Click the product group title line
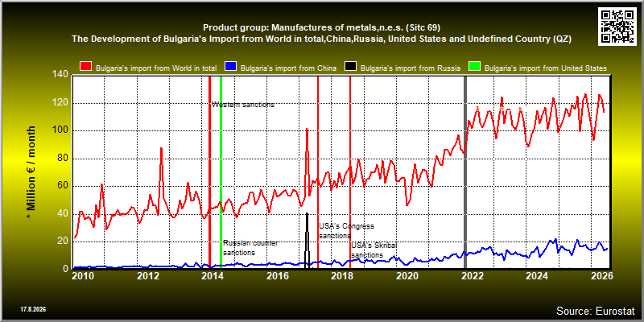The height and width of the screenshot is (322, 644). (321, 28)
